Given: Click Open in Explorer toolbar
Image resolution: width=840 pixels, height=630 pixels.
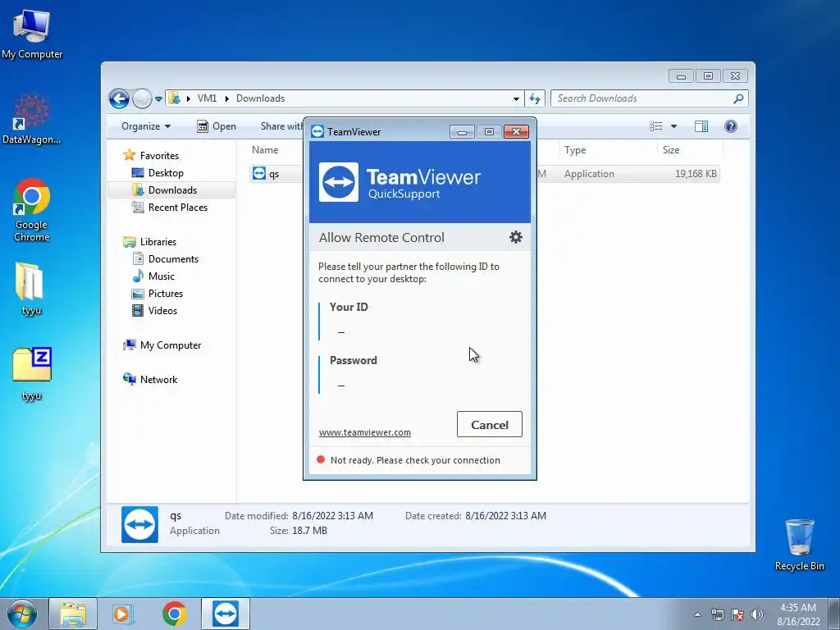Looking at the screenshot, I should pos(217,126).
